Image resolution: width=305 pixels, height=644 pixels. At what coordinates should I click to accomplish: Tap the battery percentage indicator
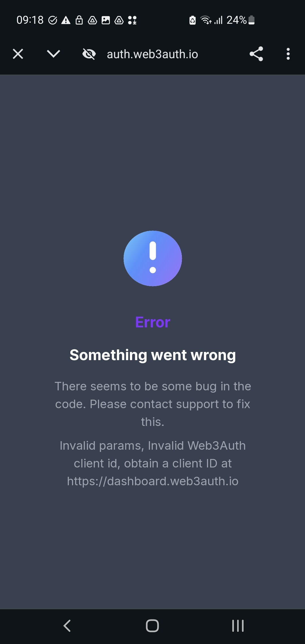[x=237, y=20]
